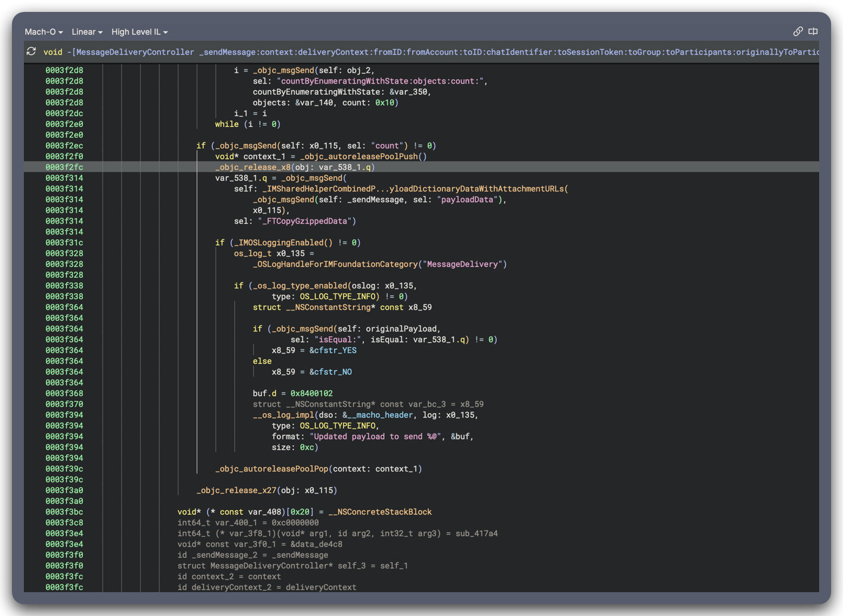The width and height of the screenshot is (843, 616).
Task: Click the "MessageDelivery" string literal
Action: click(463, 264)
